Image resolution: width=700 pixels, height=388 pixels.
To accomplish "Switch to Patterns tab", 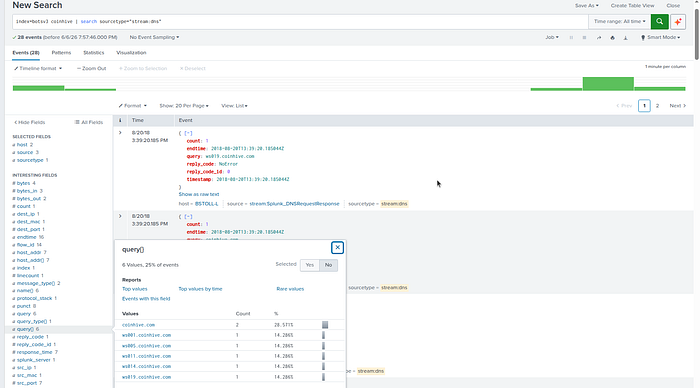I will (61, 53).
